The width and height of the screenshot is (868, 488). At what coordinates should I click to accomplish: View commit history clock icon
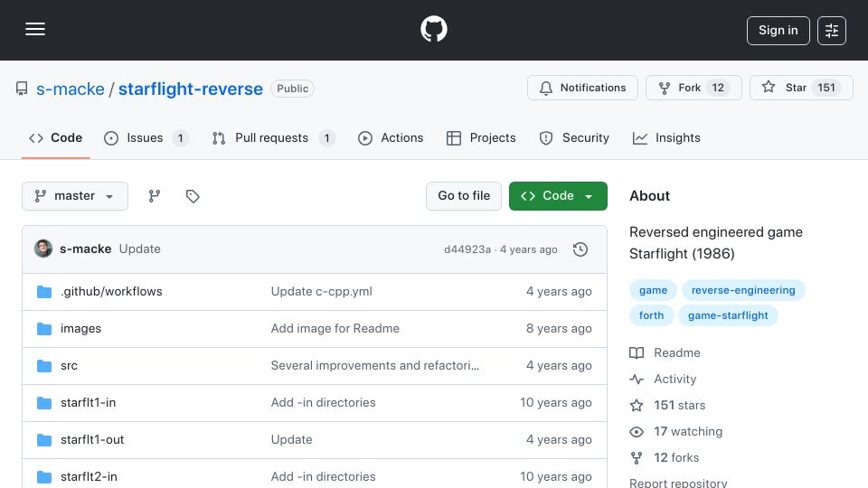click(x=580, y=249)
